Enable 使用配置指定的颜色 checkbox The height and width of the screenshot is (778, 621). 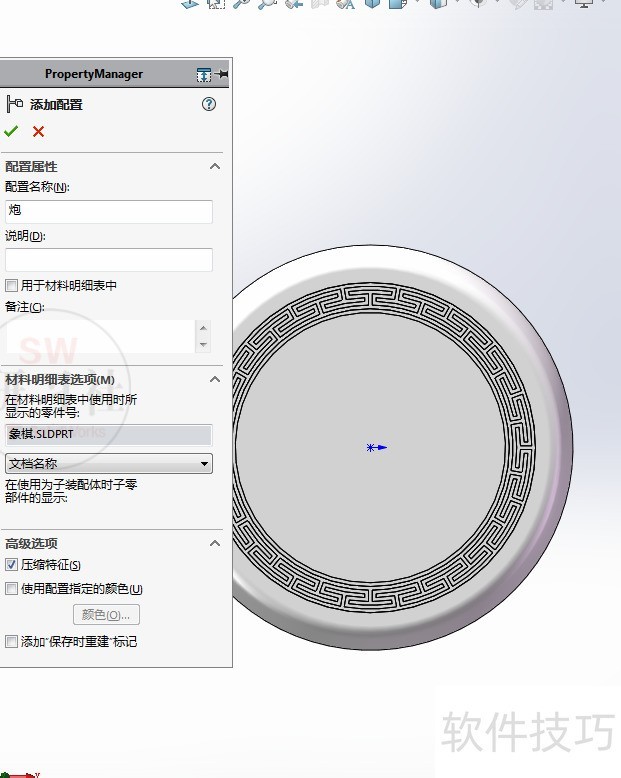tap(11, 588)
